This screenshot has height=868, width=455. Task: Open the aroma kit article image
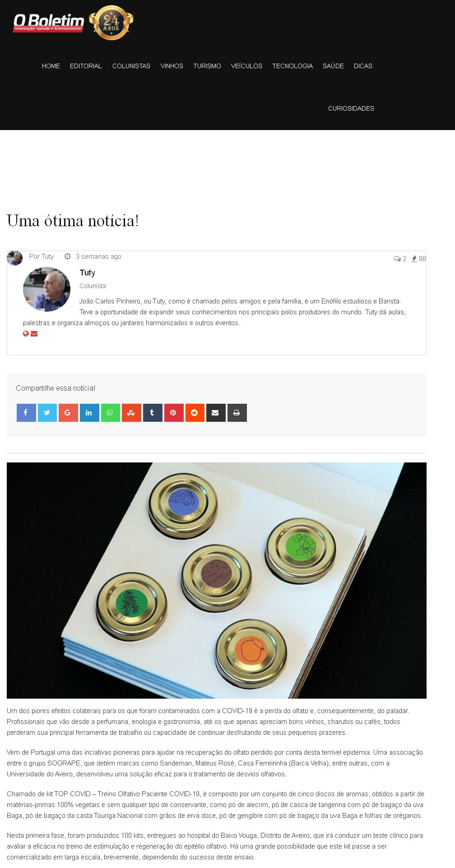point(217,580)
